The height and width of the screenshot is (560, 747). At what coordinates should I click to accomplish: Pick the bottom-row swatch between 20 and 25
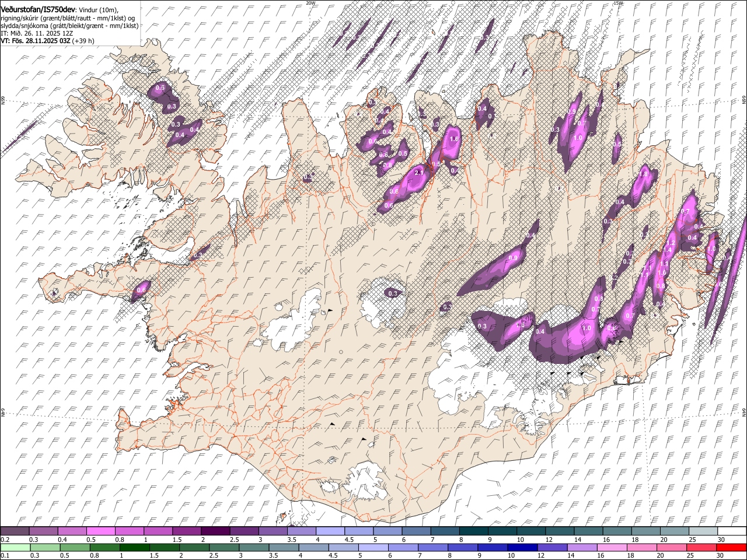coord(671,548)
